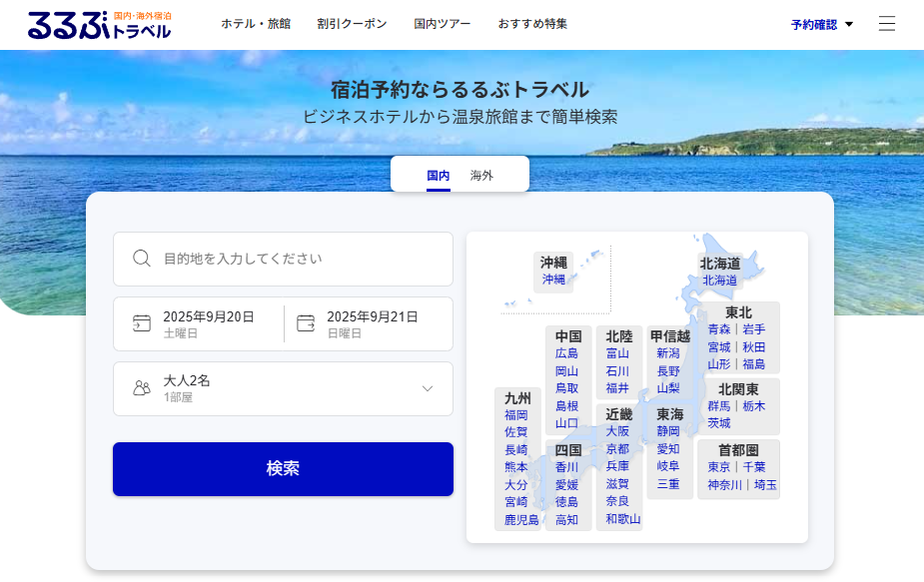Select 沖縄 in the region list

(x=552, y=279)
